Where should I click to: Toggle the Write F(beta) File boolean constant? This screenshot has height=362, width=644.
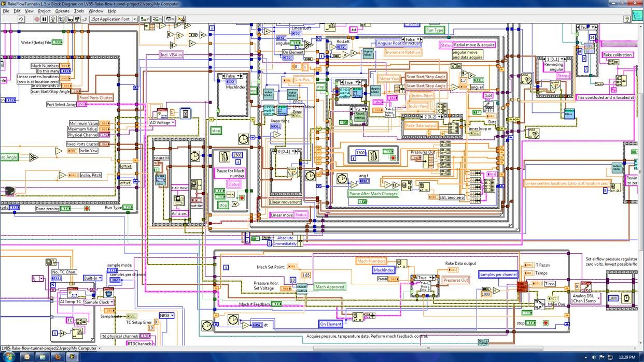58,42
